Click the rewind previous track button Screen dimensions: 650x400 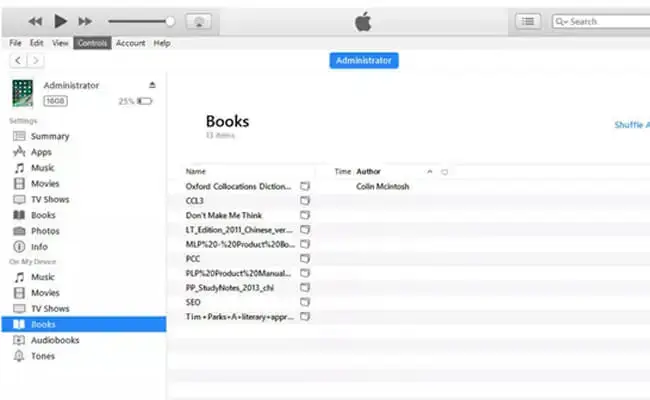[x=35, y=21]
